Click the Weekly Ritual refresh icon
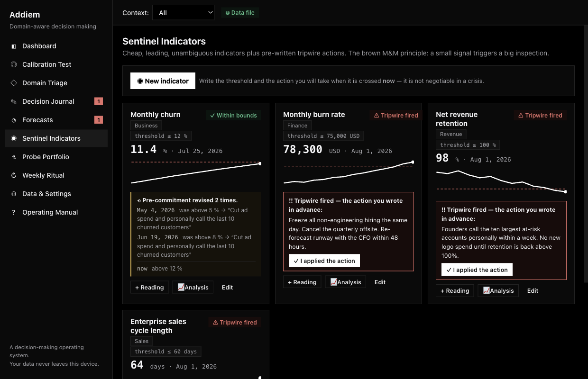 [x=14, y=175]
